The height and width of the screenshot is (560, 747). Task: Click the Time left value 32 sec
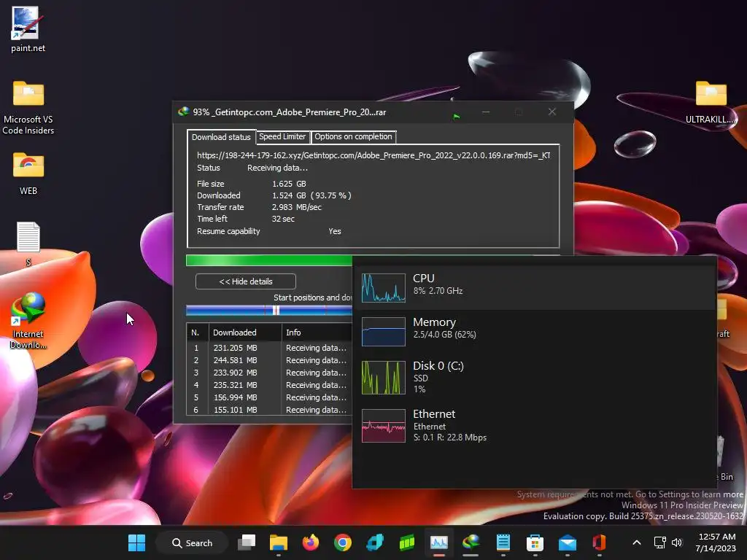[283, 219]
